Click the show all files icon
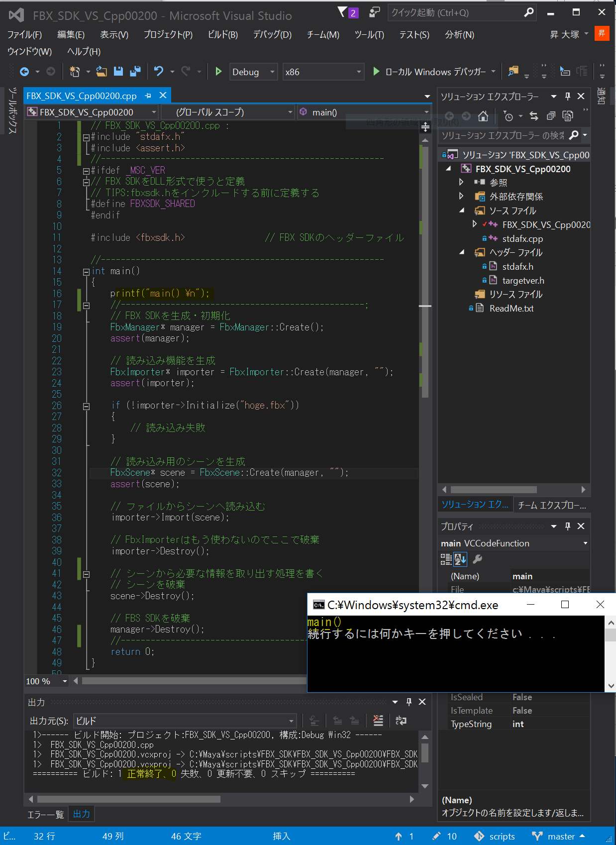Viewport: 616px width, 845px height. (x=568, y=116)
